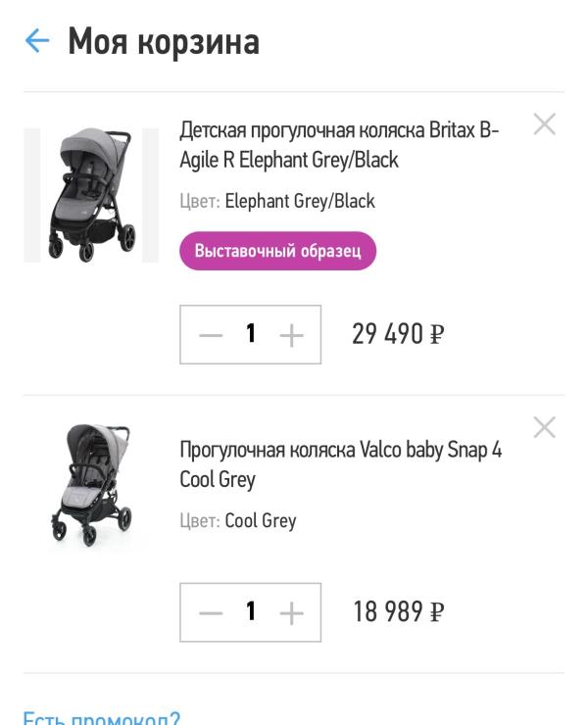Decrease quantity of the Britax stroller
Viewport: 588px width, 725px height.
211,335
